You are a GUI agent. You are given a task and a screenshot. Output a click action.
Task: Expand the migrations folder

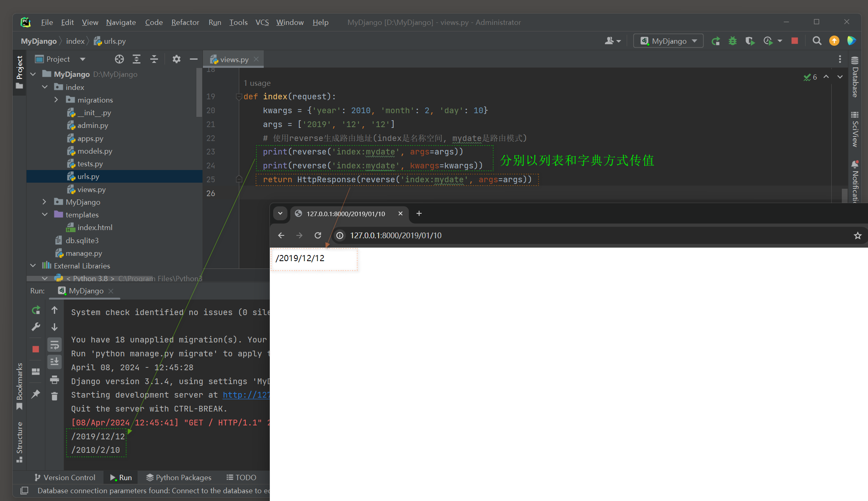56,100
